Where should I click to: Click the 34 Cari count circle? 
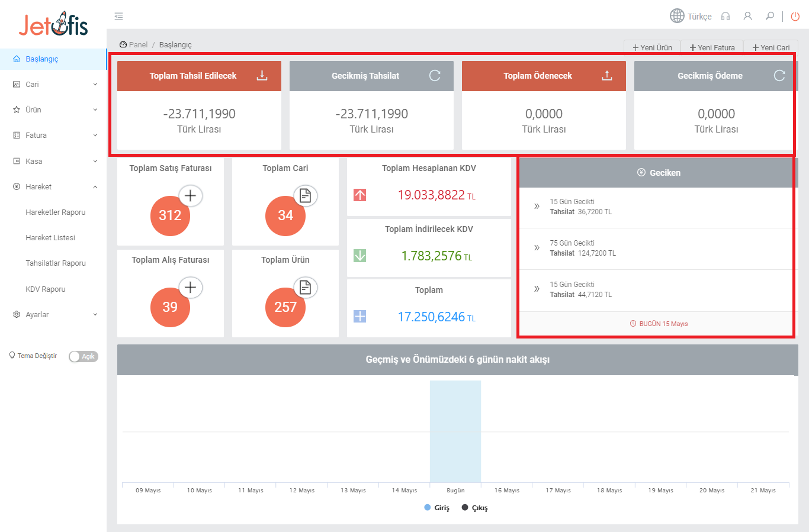coord(285,215)
